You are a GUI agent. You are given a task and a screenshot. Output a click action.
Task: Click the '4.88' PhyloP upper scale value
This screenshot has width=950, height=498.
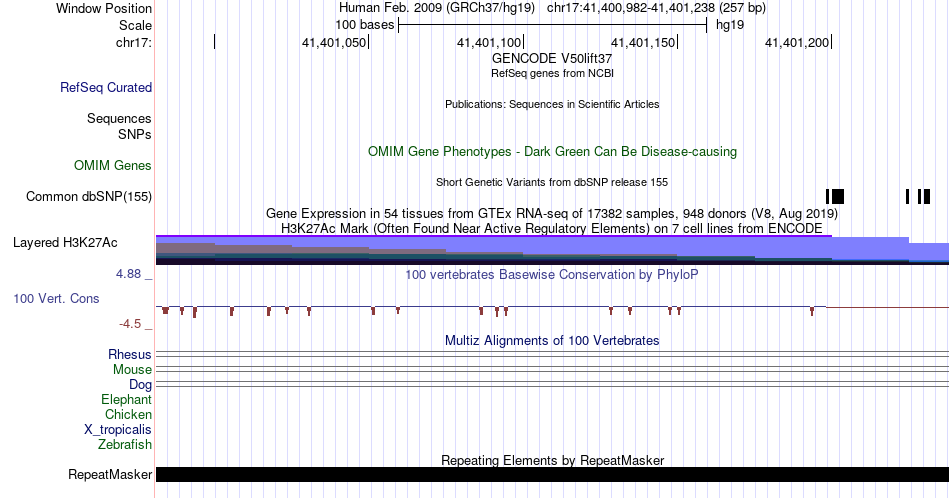tap(128, 274)
